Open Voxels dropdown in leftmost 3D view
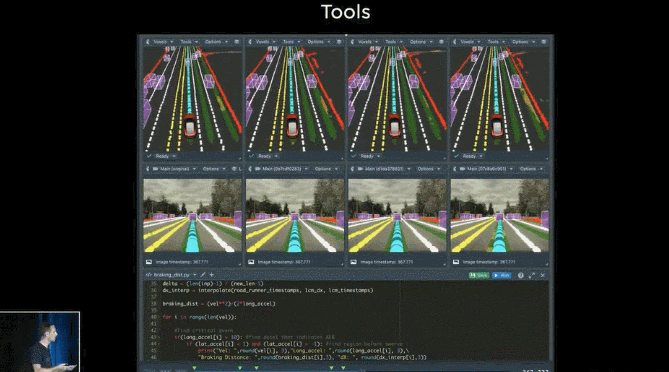669x372 pixels. point(163,42)
